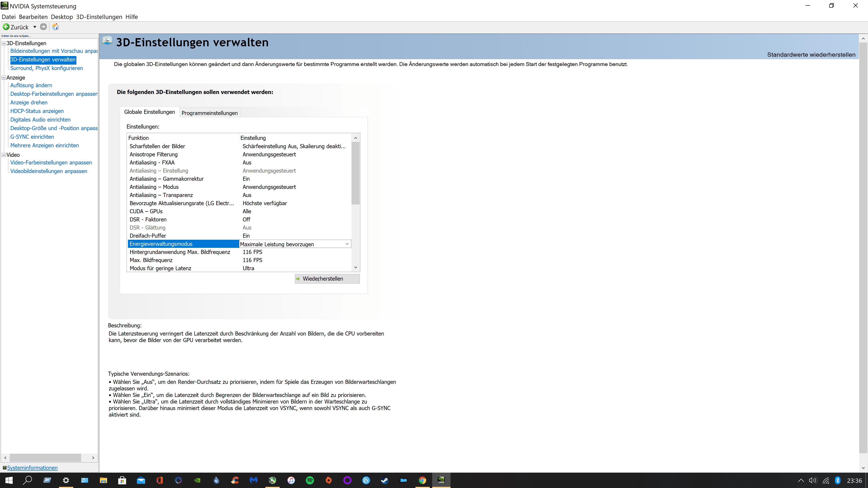Image resolution: width=868 pixels, height=488 pixels.
Task: Open Video-Farbeinstellungen anpassen
Action: tap(51, 163)
